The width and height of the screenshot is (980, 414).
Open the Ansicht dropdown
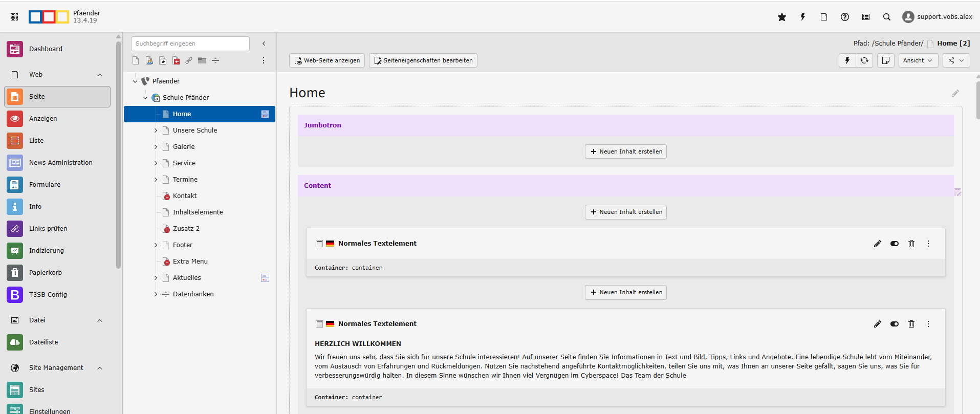(x=918, y=60)
